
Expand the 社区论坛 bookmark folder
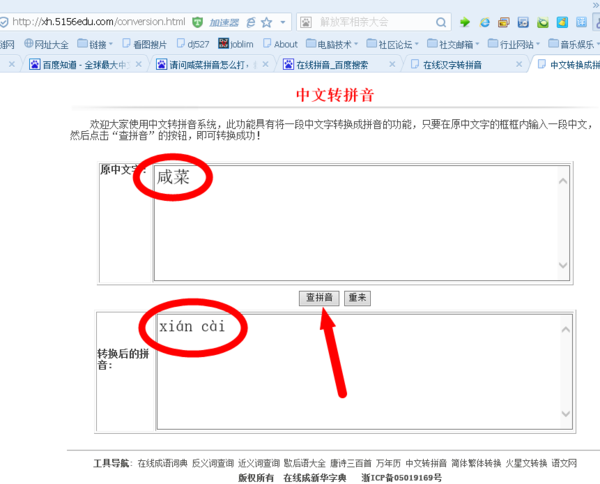click(393, 44)
